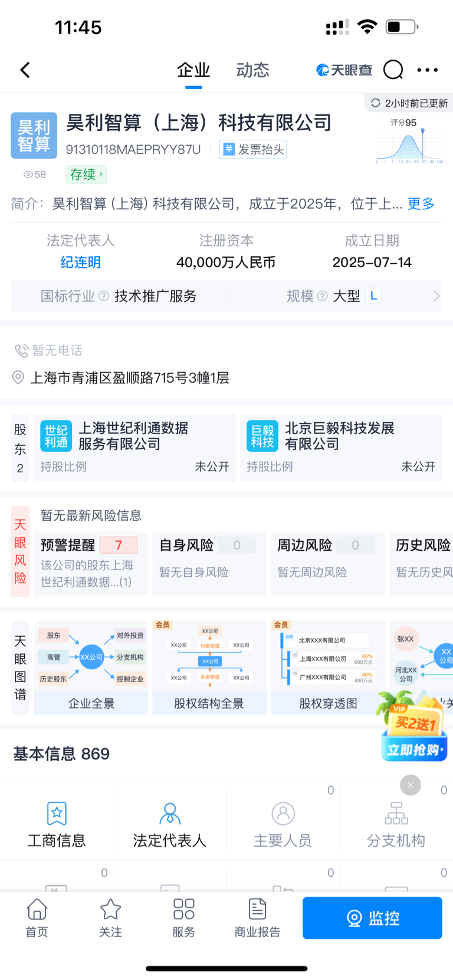
Task: Expand company intro with 更多
Action: tap(421, 204)
